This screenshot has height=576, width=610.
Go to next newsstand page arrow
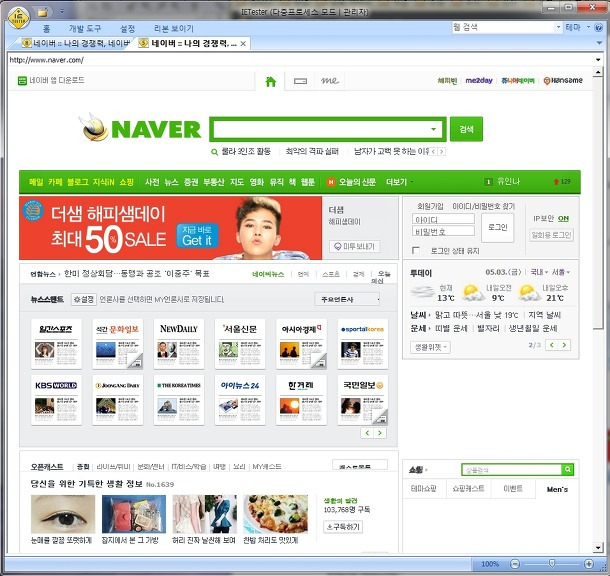pos(380,433)
